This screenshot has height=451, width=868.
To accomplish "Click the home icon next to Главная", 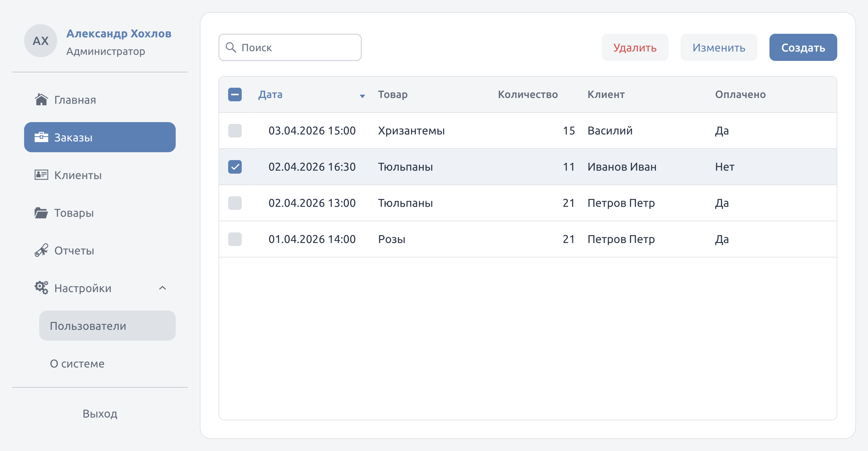I will (x=41, y=99).
